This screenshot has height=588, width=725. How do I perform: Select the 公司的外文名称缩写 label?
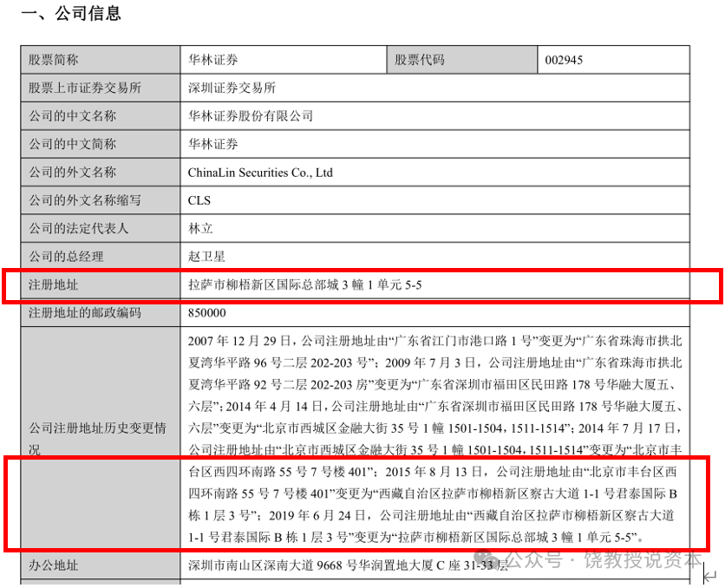click(85, 200)
